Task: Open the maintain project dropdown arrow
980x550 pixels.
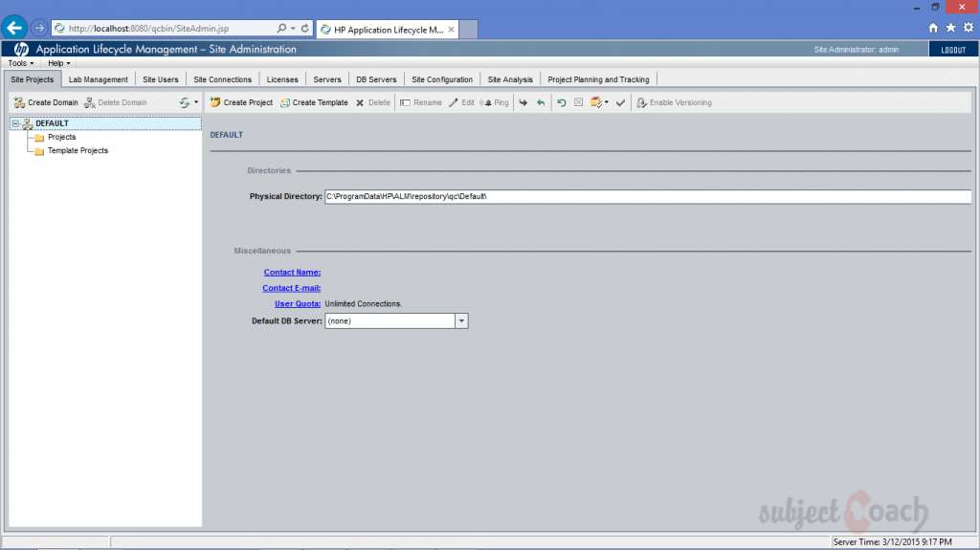Action: [x=606, y=102]
